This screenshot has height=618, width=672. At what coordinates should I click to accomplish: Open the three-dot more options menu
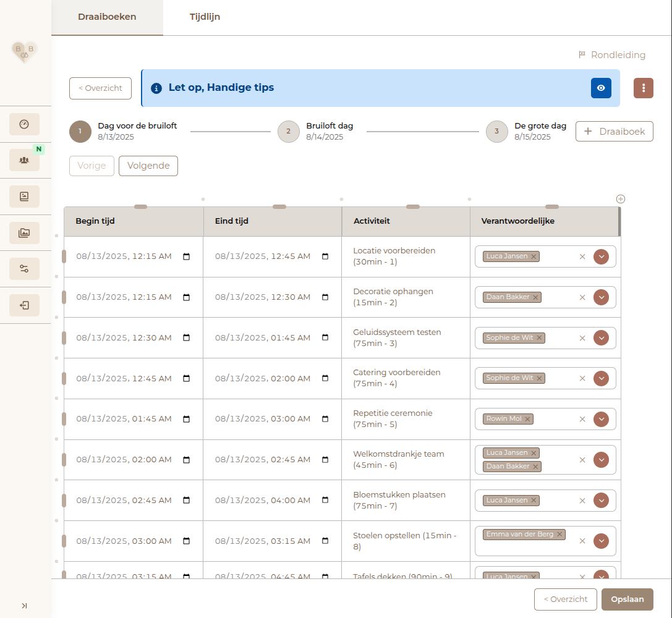644,88
